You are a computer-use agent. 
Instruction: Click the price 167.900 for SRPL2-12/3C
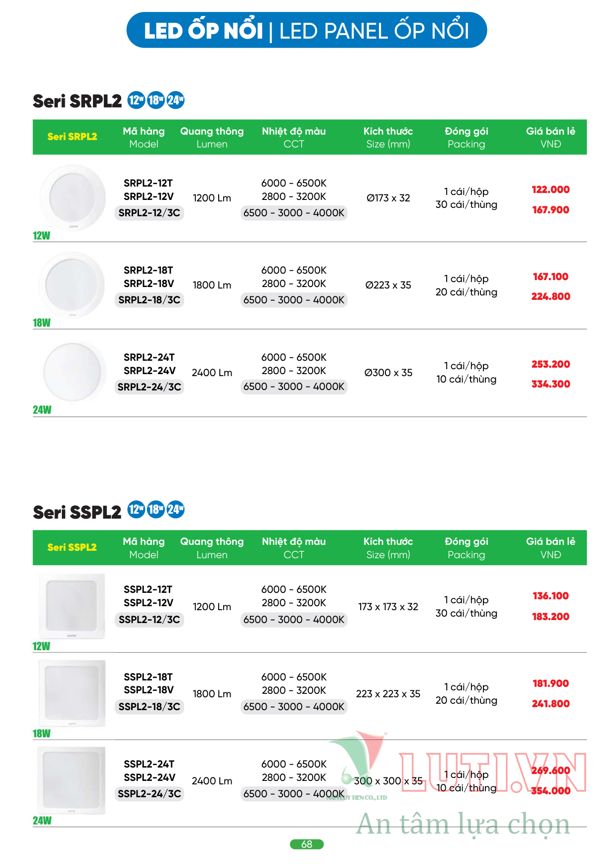551,210
